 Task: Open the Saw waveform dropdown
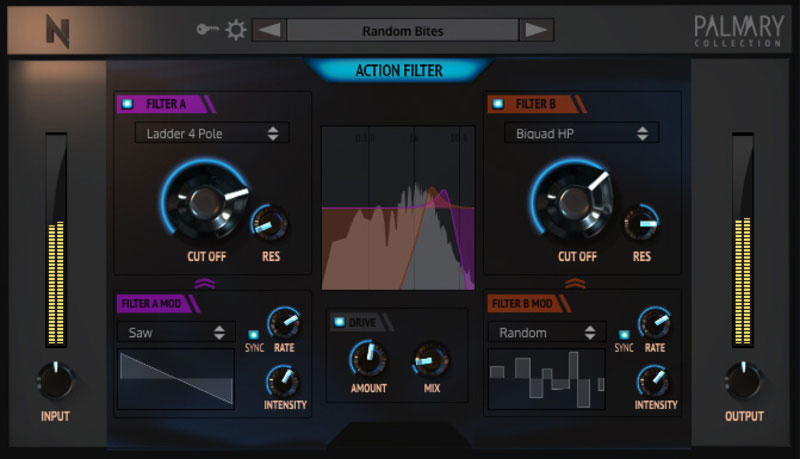pos(176,332)
